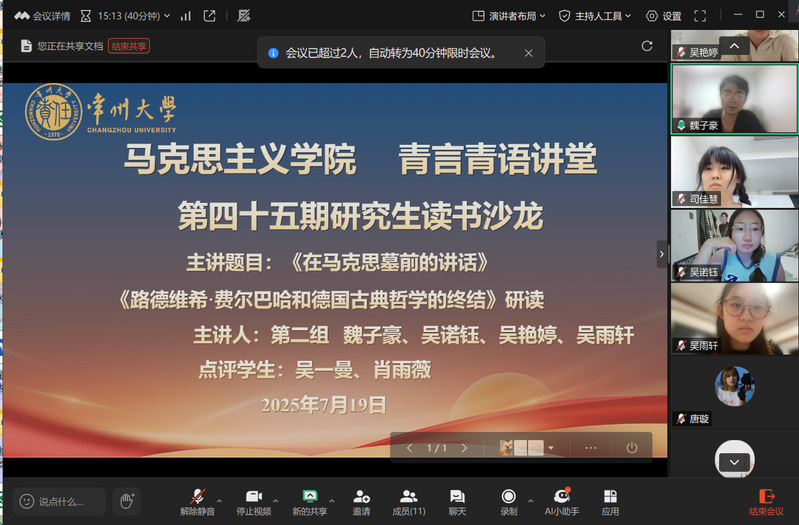
Task: Click slide page indicator 1 / 1
Action: [437, 448]
